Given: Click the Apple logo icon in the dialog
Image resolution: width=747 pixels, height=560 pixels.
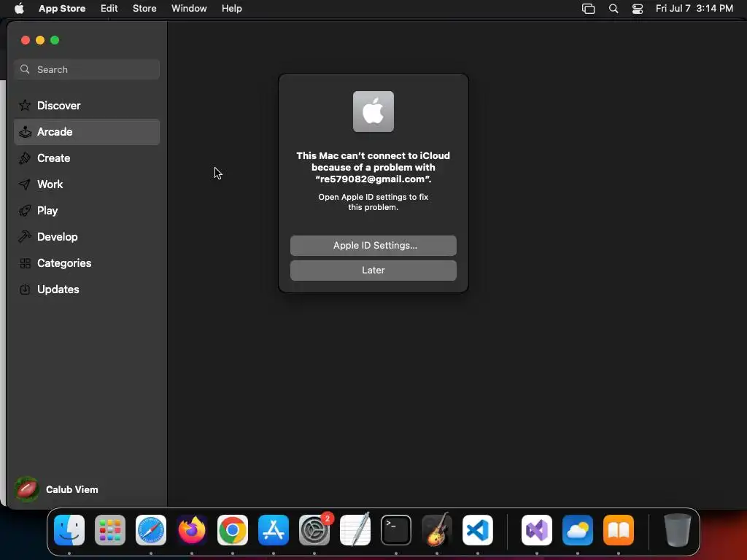Looking at the screenshot, I should tap(373, 112).
